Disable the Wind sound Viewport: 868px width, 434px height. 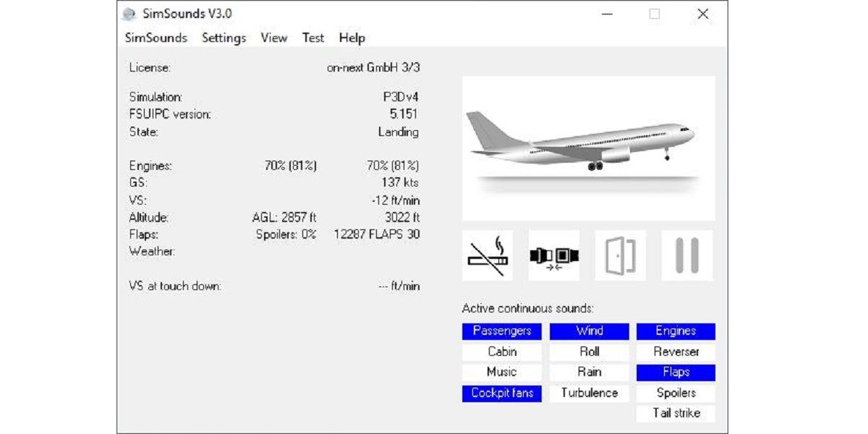pos(589,331)
